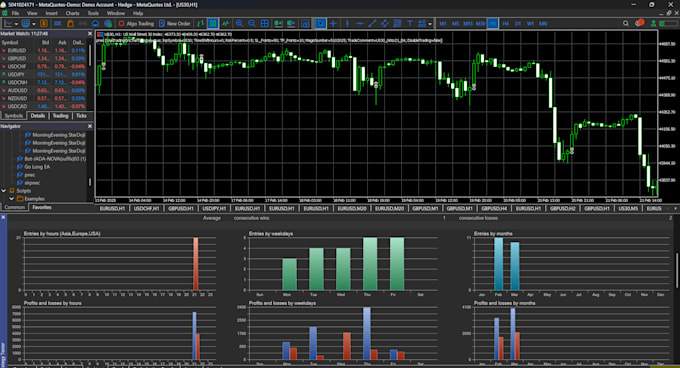Select EURUSD row in Market Watch
This screenshot has height=368, width=680.
point(44,50)
